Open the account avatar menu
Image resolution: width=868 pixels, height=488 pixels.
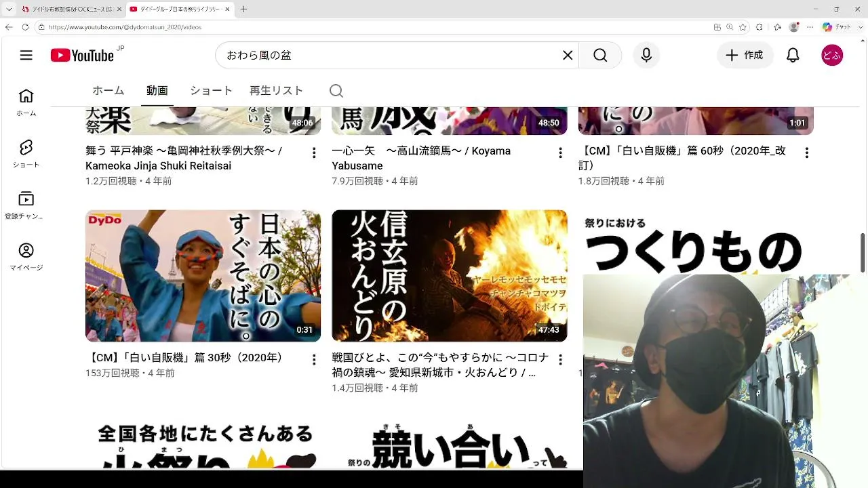[832, 56]
